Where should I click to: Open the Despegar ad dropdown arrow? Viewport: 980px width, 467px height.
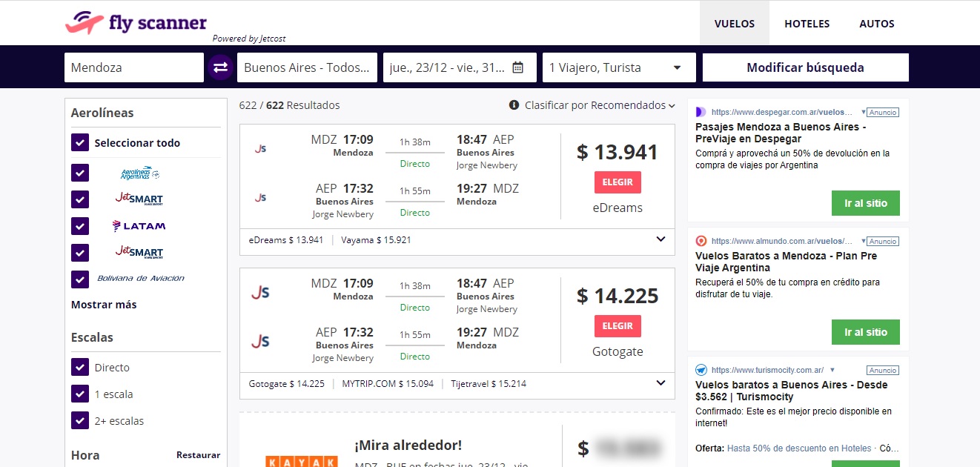[x=863, y=112]
